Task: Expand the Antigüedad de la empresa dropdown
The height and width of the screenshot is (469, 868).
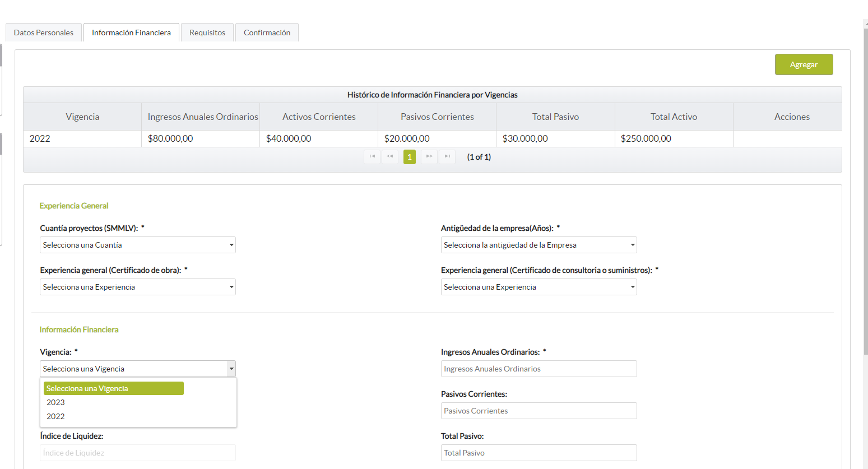Action: pos(539,245)
